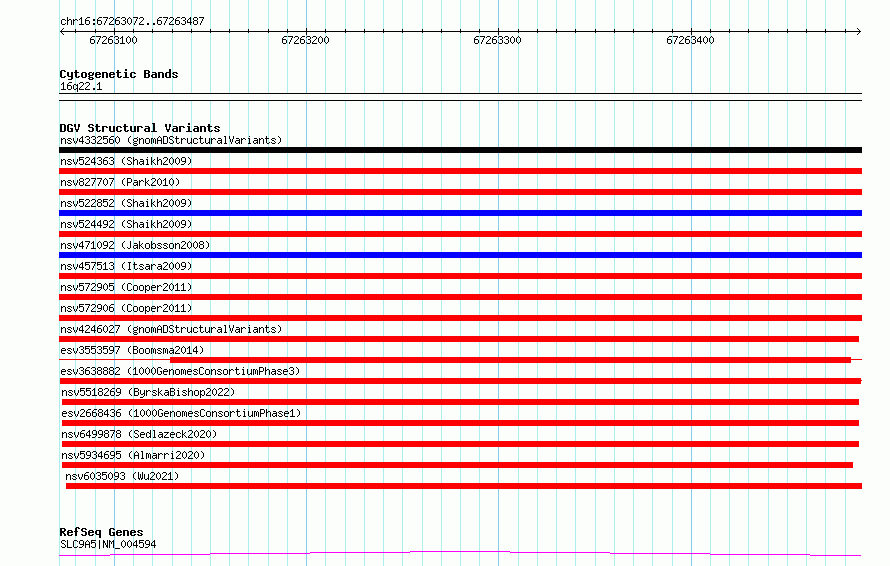Click the red bar under nsv6499878 (Sedlazeck2020)

pyautogui.click(x=460, y=444)
